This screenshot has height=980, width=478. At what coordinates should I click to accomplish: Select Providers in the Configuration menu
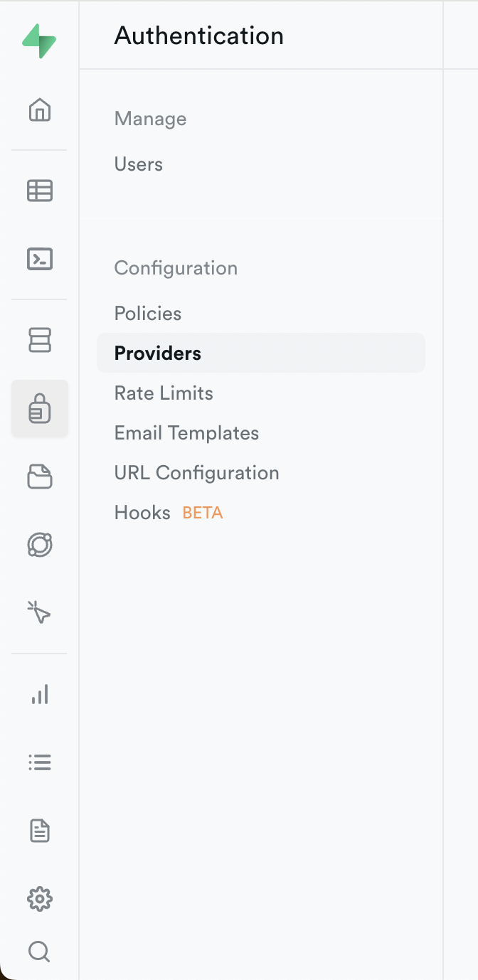(158, 353)
